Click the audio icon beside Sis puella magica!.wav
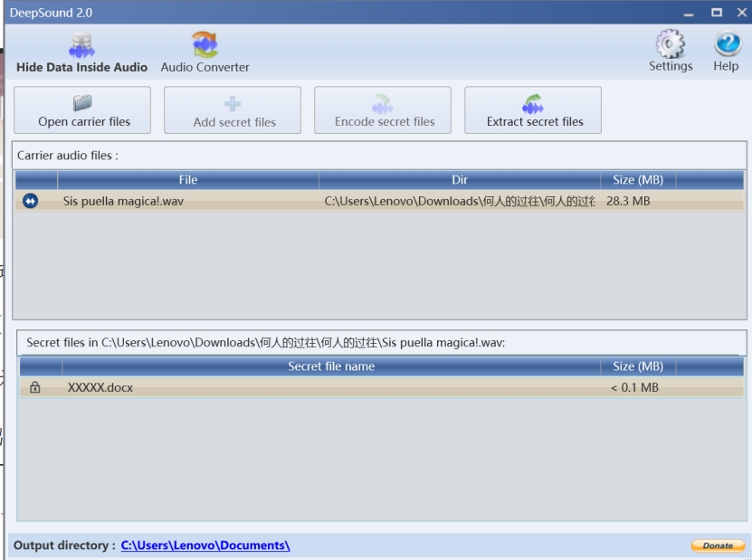Image resolution: width=752 pixels, height=560 pixels. [30, 201]
